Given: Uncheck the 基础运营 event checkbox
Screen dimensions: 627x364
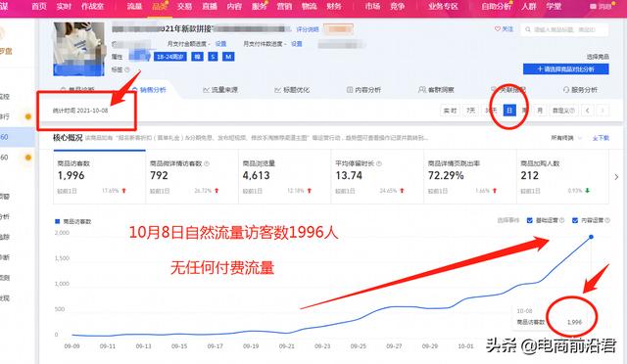Looking at the screenshot, I should coord(529,220).
